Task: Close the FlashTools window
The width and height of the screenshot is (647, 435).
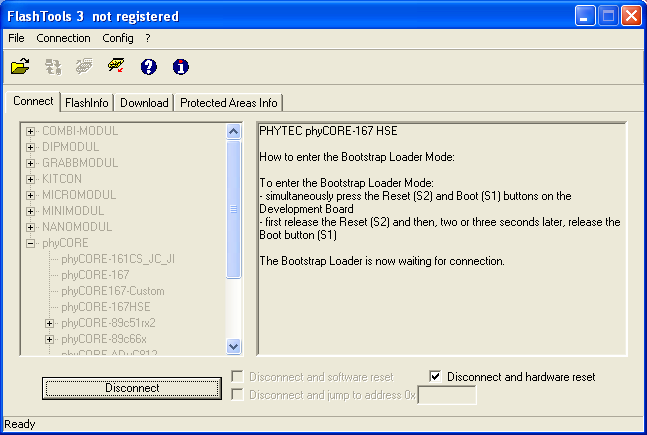Action: (631, 17)
